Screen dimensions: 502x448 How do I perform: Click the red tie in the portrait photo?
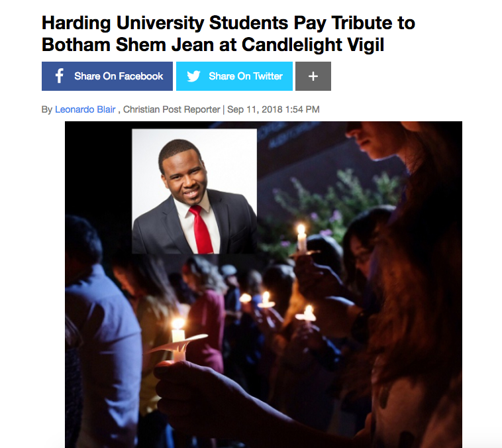click(201, 229)
